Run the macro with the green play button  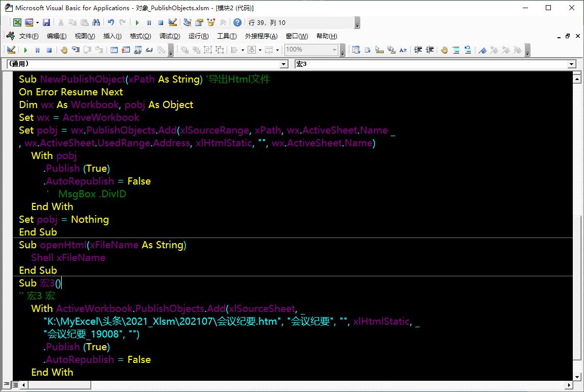pos(137,22)
